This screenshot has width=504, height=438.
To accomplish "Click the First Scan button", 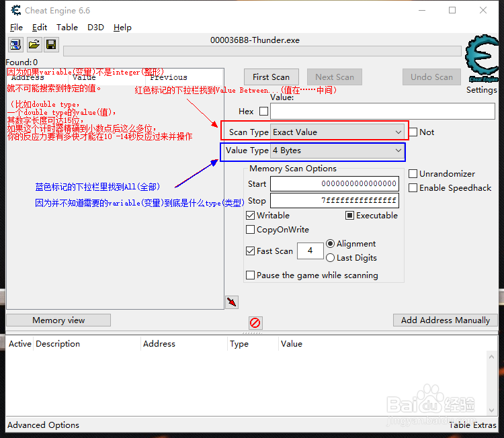I will point(271,77).
